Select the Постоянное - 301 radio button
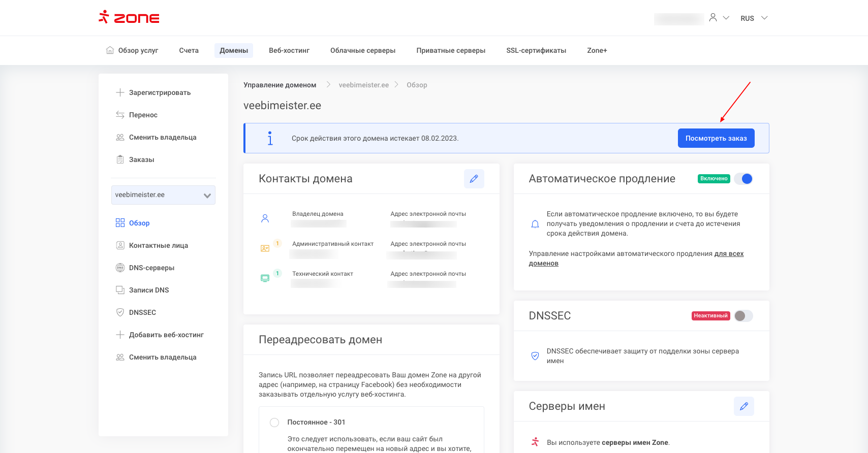868x453 pixels. coord(274,423)
